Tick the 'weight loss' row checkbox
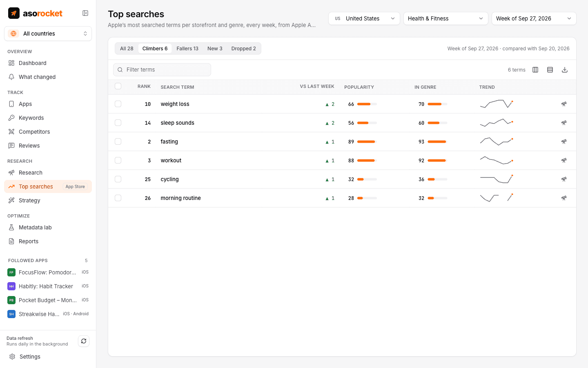This screenshot has width=588, height=368. coord(118,104)
